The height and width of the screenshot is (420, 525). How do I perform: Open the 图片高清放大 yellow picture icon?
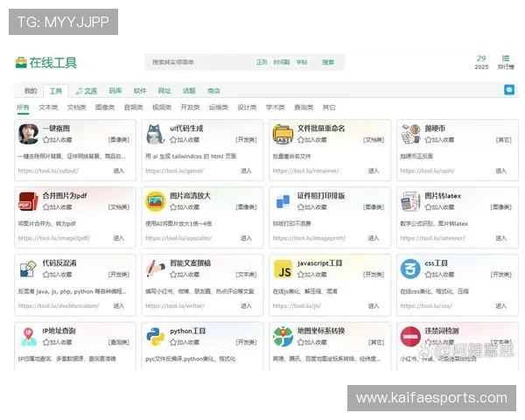click(x=156, y=201)
